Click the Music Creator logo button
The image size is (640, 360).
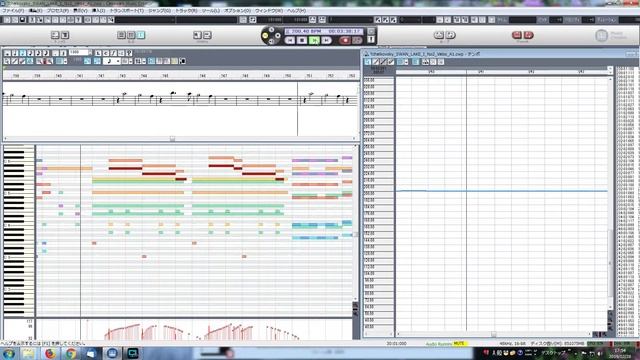pyautogui.click(x=601, y=36)
